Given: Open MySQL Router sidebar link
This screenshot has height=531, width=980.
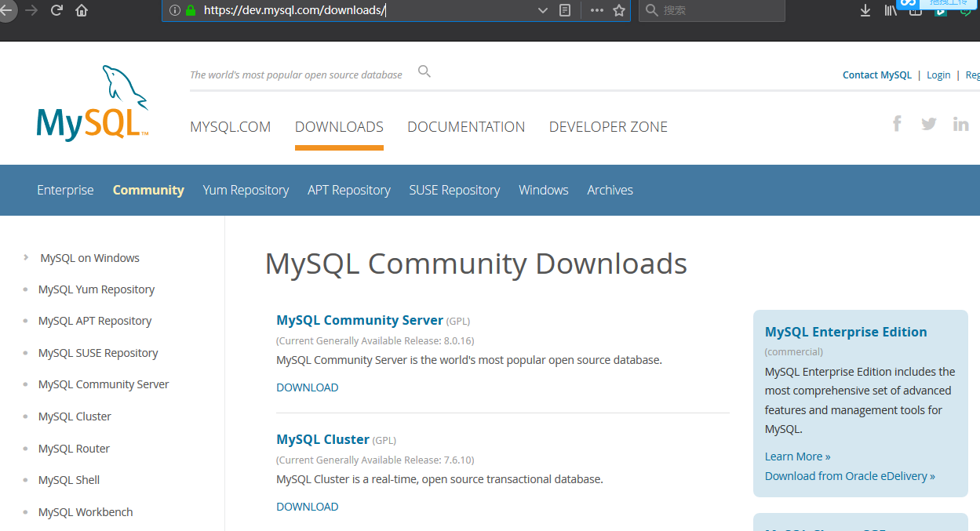Looking at the screenshot, I should (74, 449).
